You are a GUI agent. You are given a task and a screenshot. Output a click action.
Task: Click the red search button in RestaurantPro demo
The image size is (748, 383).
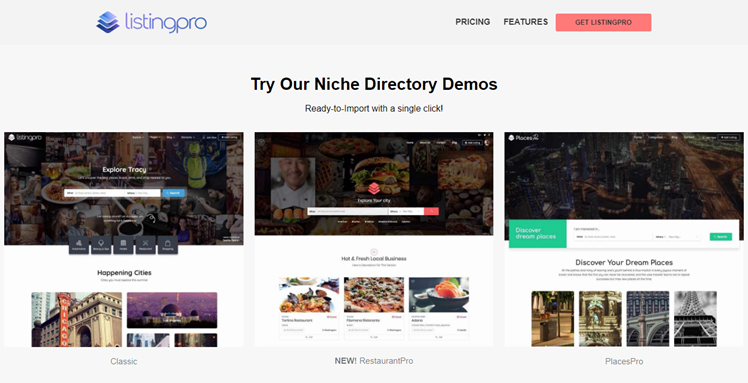[431, 211]
